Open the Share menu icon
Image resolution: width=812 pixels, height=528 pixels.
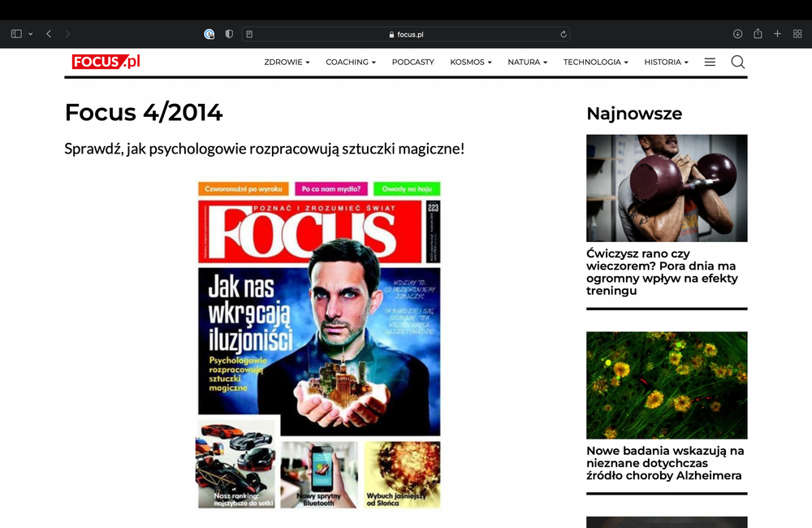click(757, 33)
